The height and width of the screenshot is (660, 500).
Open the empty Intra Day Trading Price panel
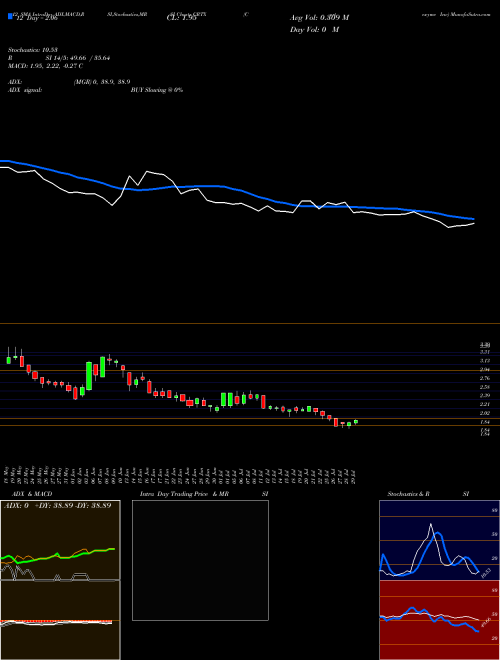pos(200,560)
